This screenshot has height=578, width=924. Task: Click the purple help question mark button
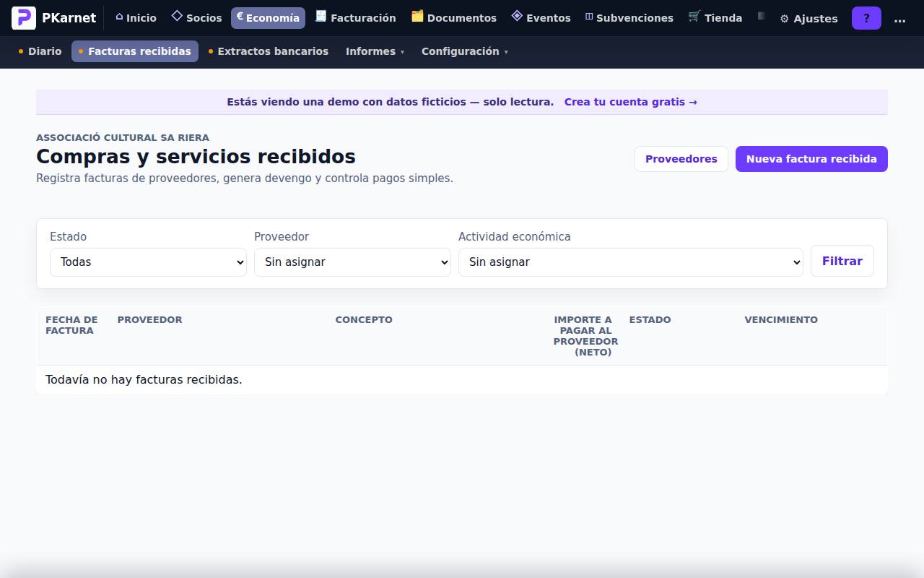(866, 18)
